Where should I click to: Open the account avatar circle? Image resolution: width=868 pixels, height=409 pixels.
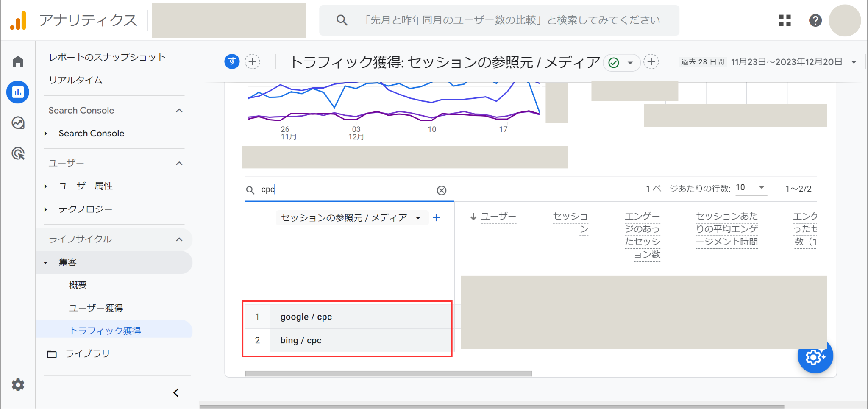tap(845, 20)
